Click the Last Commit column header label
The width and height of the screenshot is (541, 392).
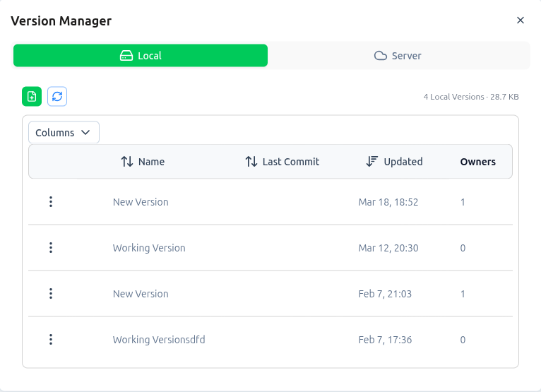click(291, 162)
